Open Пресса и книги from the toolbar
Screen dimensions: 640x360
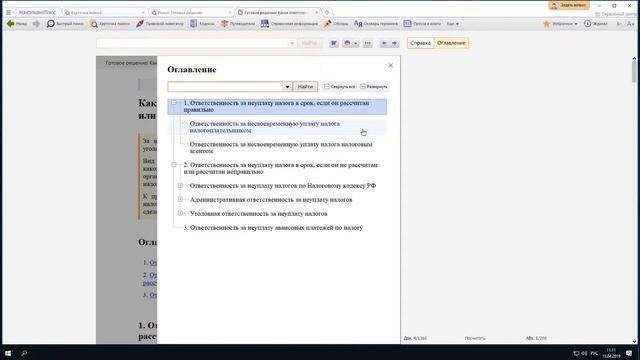click(422, 24)
